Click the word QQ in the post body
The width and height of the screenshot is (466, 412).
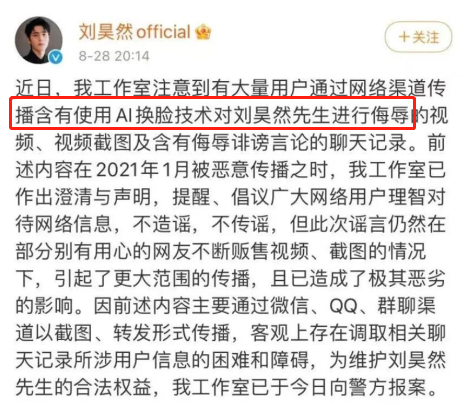tap(344, 306)
